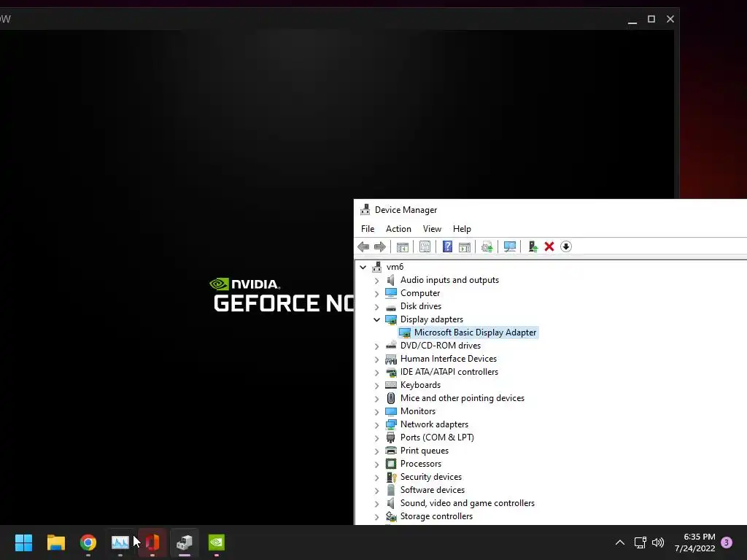
Task: Select Microsoft Basic Display Adapter device
Action: tap(475, 332)
